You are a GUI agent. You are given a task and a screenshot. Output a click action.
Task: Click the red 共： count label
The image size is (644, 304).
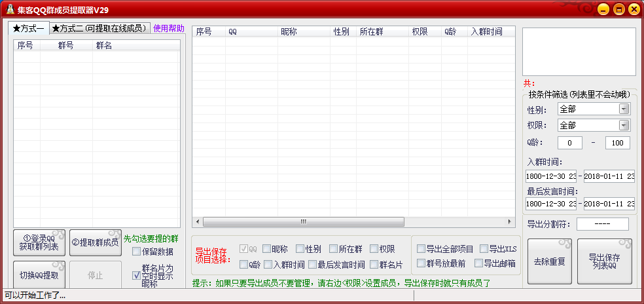[x=529, y=83]
